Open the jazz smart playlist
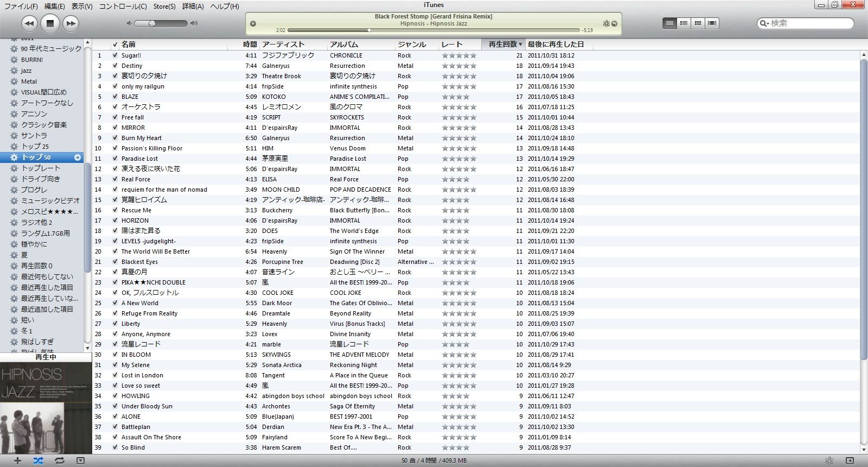The width and height of the screenshot is (868, 467). [x=26, y=71]
